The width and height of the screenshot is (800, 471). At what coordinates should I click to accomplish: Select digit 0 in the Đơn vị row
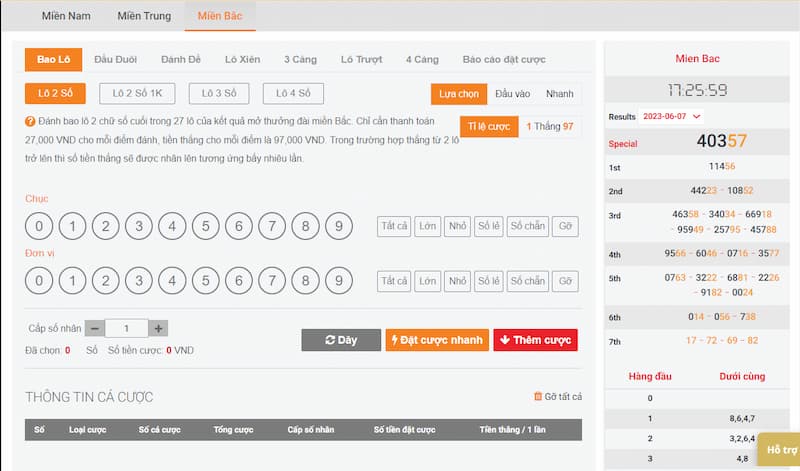[38, 280]
